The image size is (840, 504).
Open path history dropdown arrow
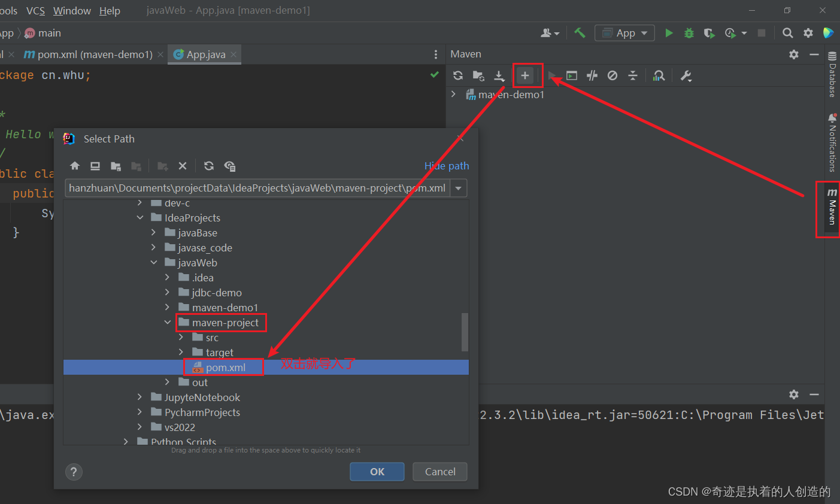[459, 188]
